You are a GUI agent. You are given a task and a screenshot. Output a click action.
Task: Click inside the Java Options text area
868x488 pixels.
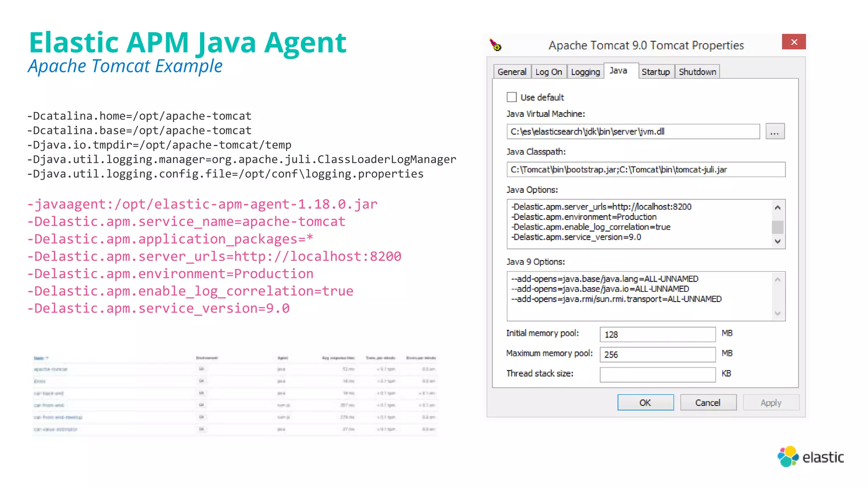[x=639, y=224]
